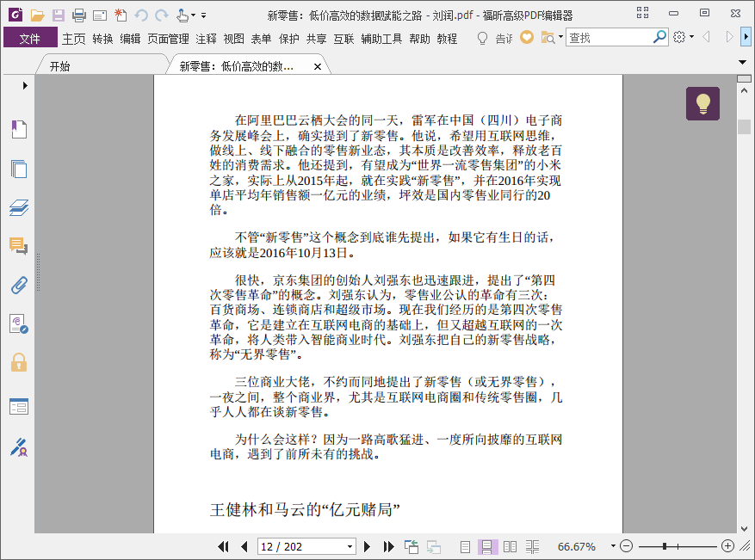This screenshot has height=560, width=755.
Task: Open the Layers panel in sidebar
Action: 19,208
